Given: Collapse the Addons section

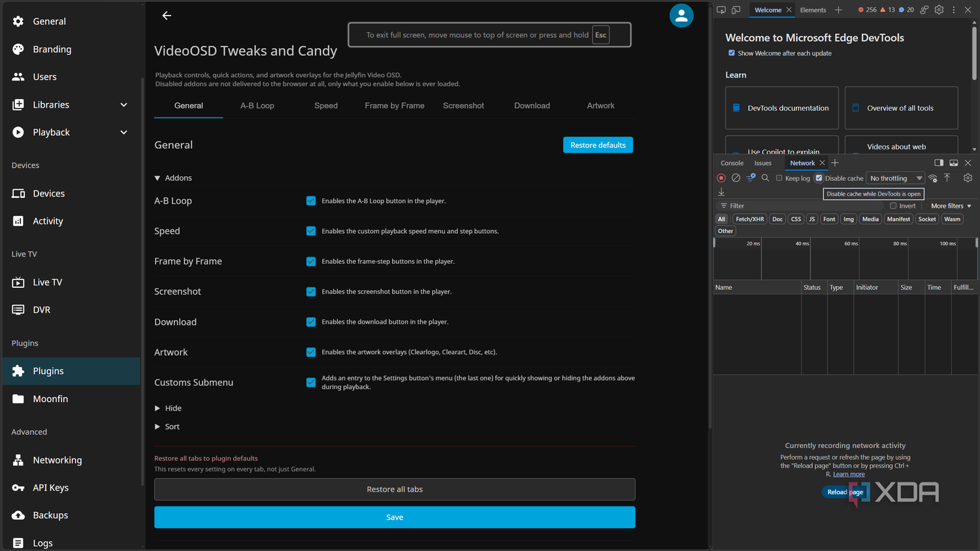Looking at the screenshot, I should click(173, 178).
